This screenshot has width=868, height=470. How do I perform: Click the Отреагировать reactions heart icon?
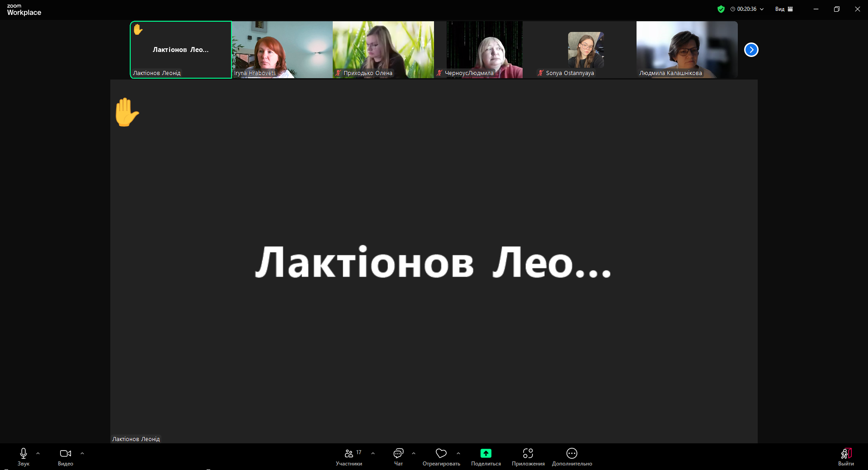[x=441, y=453]
